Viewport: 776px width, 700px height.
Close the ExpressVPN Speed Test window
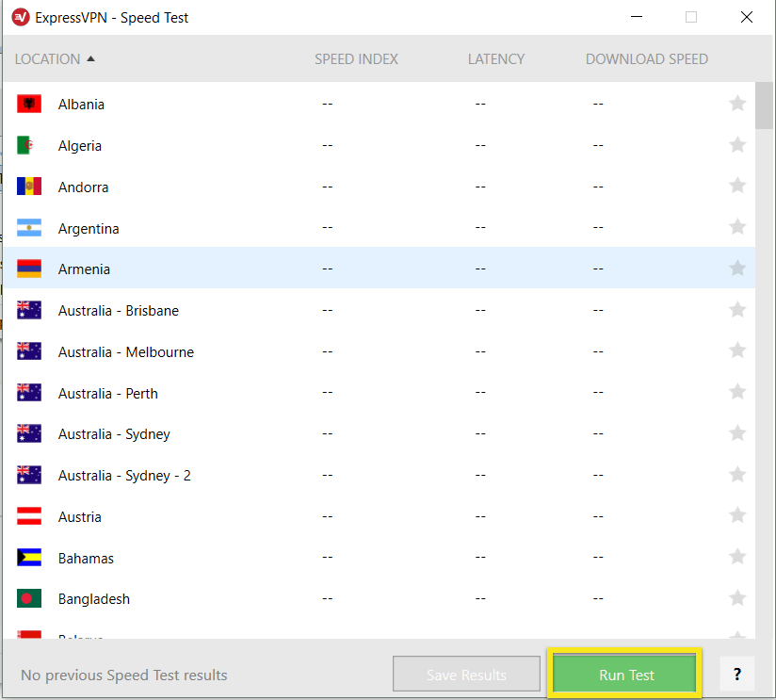pos(746,17)
